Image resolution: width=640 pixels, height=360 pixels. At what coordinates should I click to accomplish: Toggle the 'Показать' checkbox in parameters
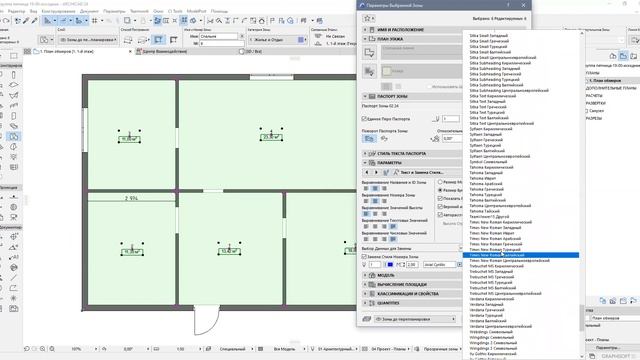click(440, 198)
